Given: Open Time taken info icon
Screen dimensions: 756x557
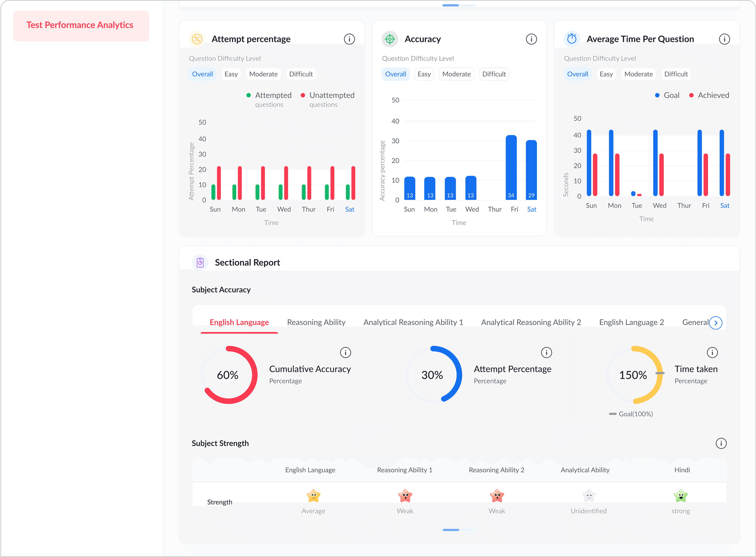Looking at the screenshot, I should (712, 352).
